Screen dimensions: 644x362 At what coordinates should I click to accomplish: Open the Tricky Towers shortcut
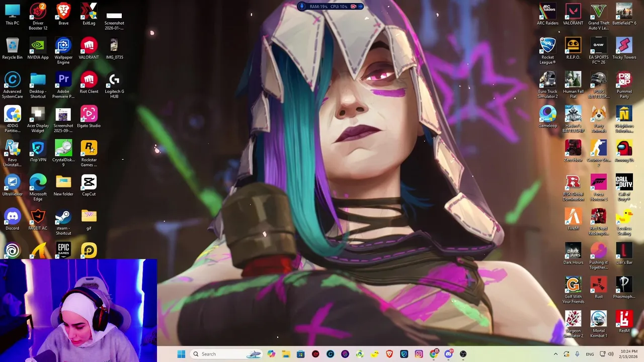(624, 48)
